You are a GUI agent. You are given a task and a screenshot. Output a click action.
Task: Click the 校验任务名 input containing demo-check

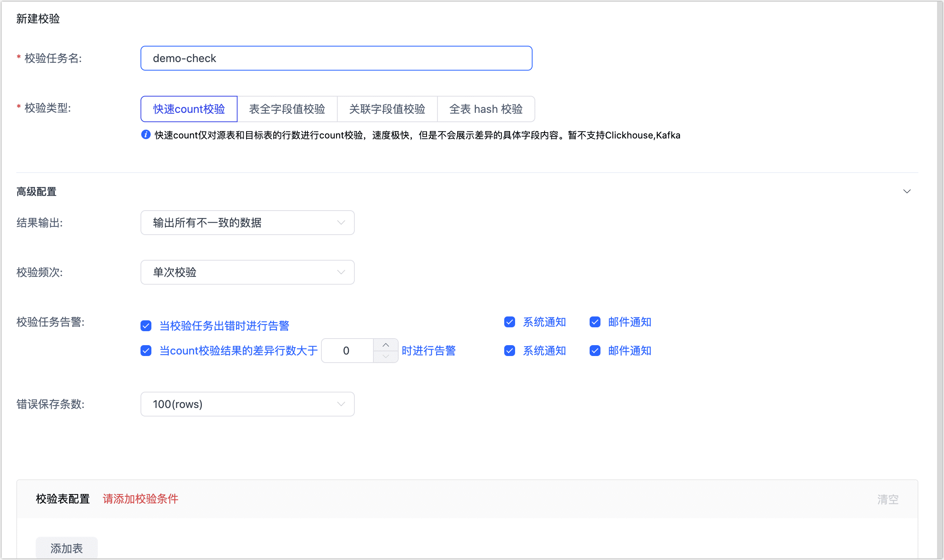(x=336, y=58)
